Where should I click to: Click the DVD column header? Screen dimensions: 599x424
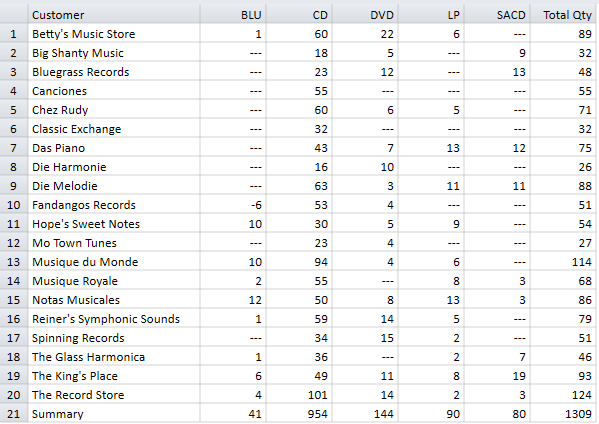365,15
